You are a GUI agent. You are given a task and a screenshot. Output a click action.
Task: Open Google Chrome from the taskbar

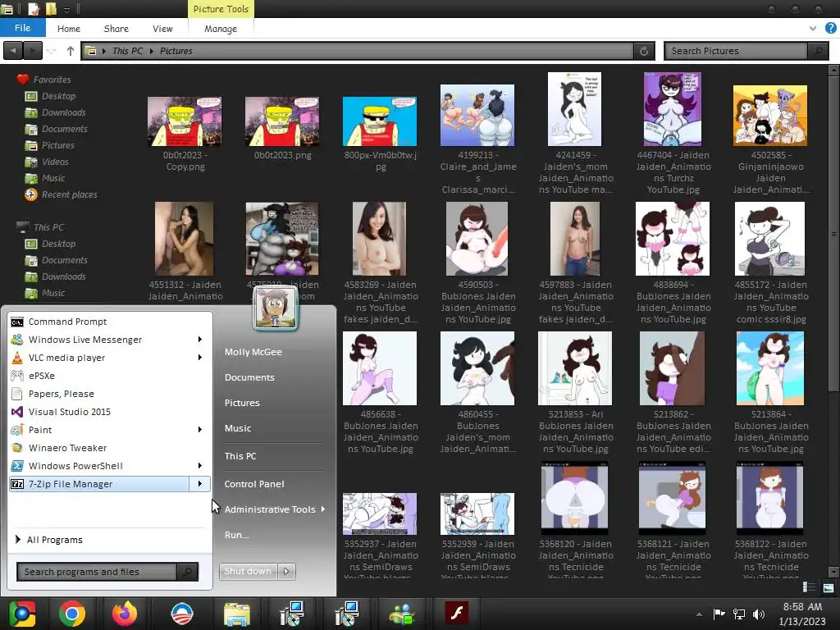(x=72, y=614)
